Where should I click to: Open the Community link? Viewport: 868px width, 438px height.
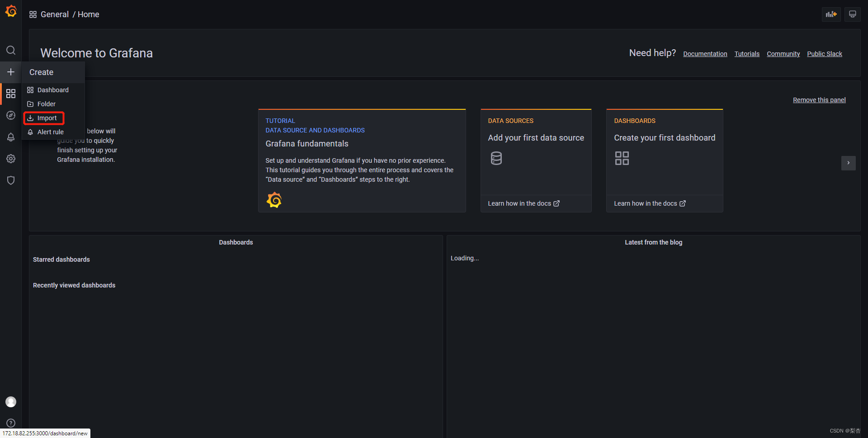pos(783,54)
